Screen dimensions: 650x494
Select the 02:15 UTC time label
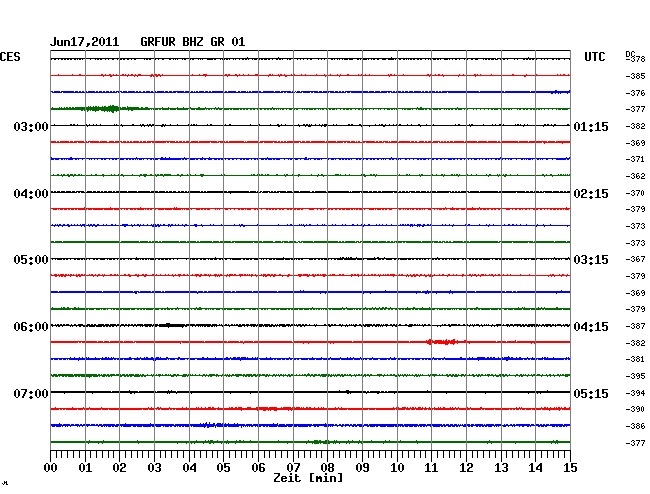(591, 194)
